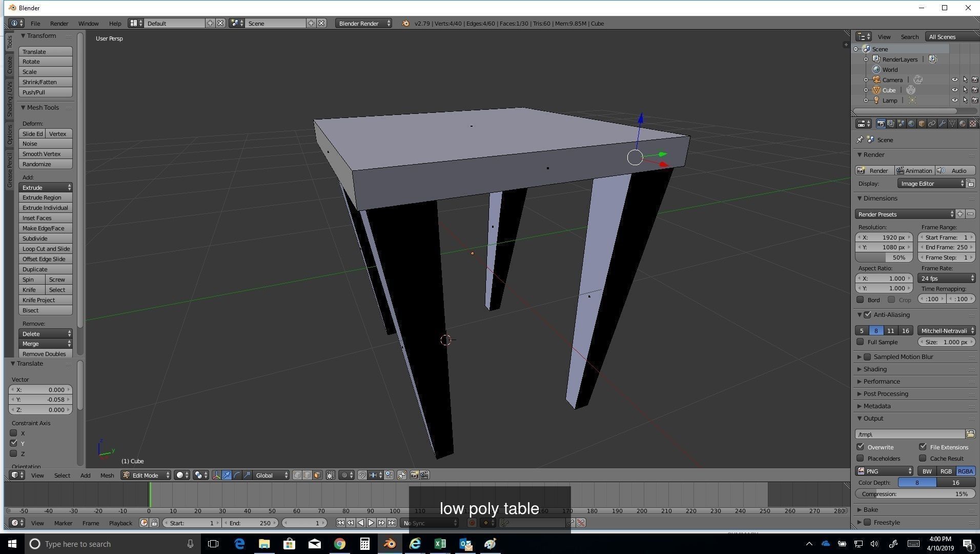The height and width of the screenshot is (554, 980).
Task: Enable the Full Sample checkbox
Action: (861, 342)
